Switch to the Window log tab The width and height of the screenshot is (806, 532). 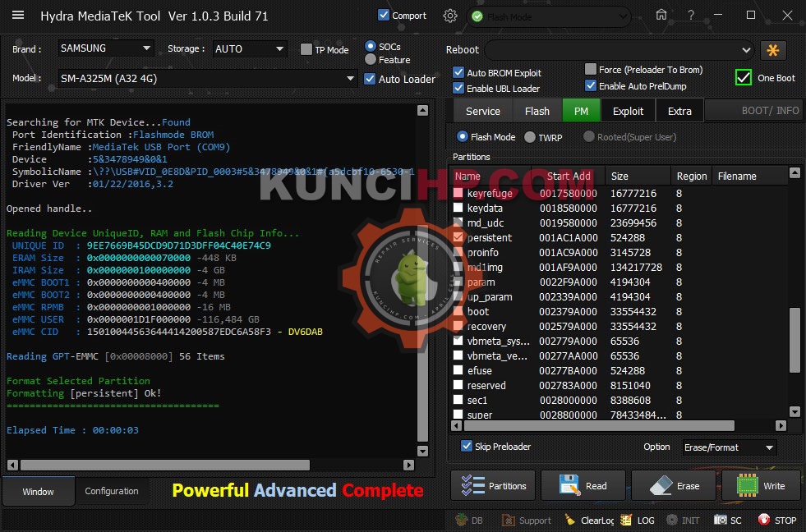[38, 492]
